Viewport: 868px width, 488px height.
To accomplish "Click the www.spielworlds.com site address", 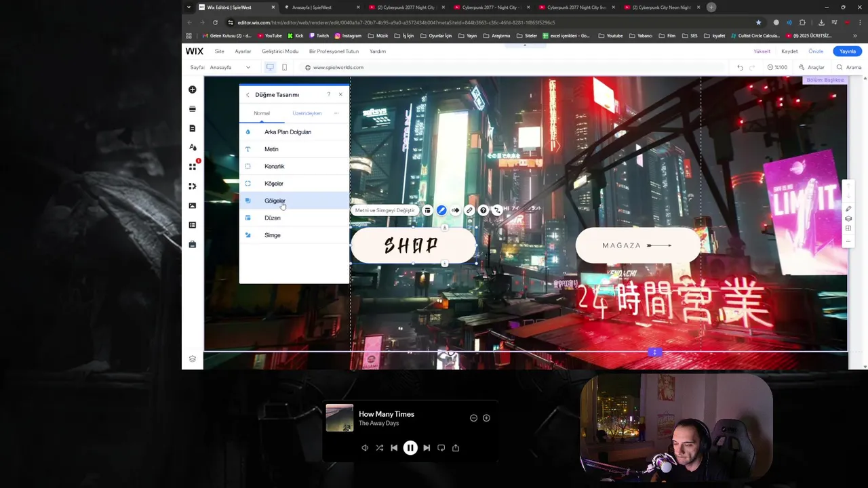I will [x=338, y=67].
